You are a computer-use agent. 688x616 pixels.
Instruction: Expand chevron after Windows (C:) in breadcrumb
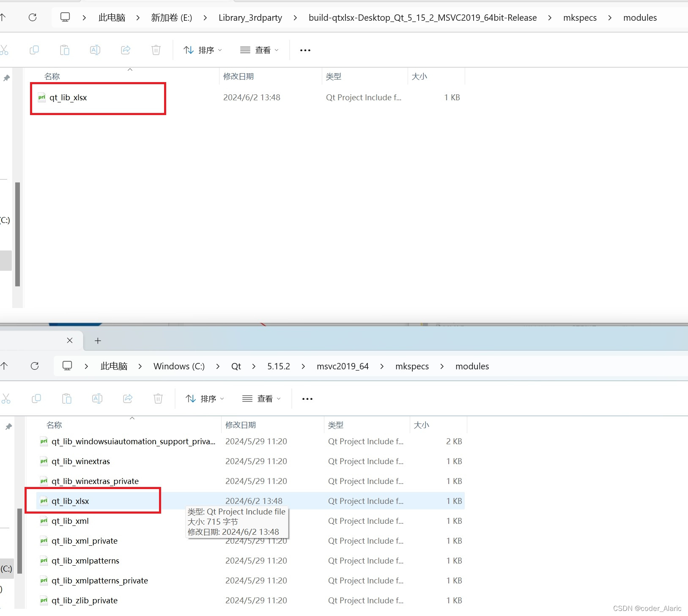(x=218, y=366)
